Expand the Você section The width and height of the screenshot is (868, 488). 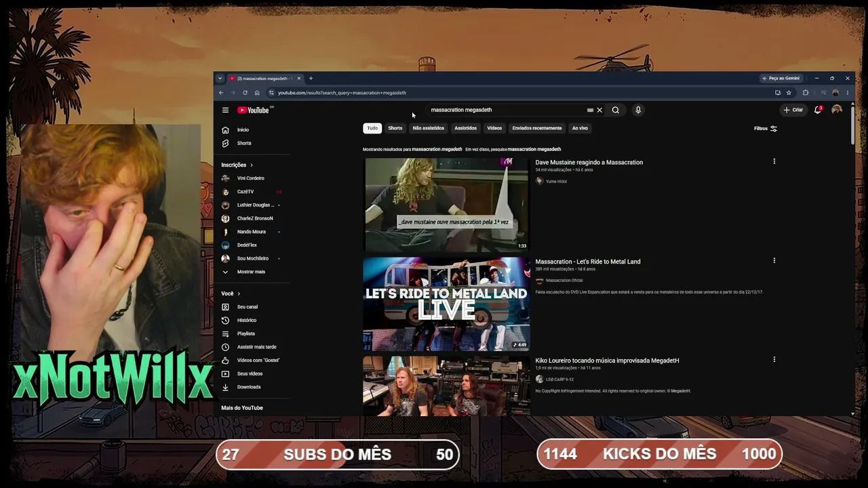(x=231, y=293)
